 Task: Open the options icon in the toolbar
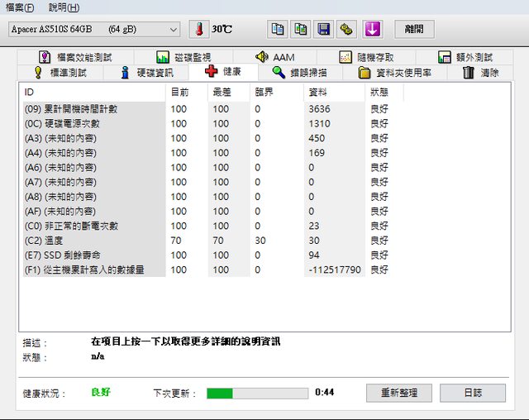click(347, 29)
